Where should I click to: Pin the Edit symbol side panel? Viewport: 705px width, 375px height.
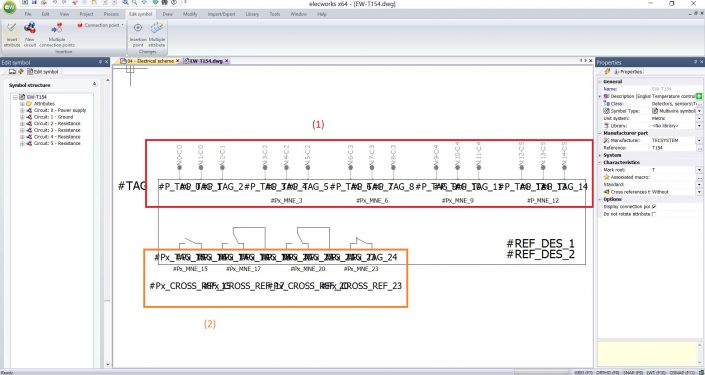100,62
